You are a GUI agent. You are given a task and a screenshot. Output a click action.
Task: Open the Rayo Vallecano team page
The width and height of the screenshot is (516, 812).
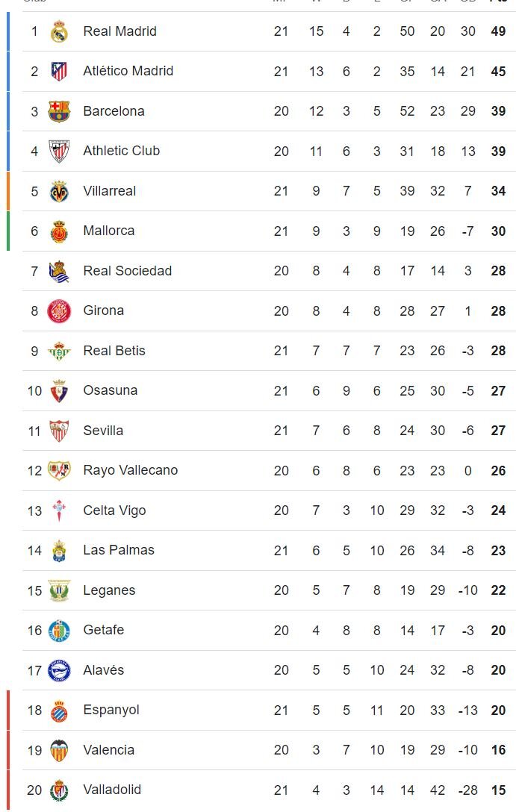click(131, 470)
